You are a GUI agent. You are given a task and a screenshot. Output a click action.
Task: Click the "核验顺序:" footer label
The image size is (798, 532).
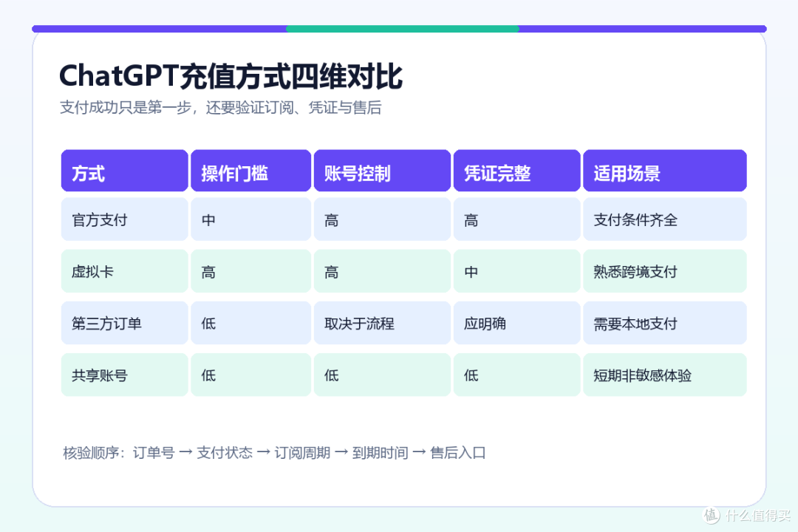94,453
